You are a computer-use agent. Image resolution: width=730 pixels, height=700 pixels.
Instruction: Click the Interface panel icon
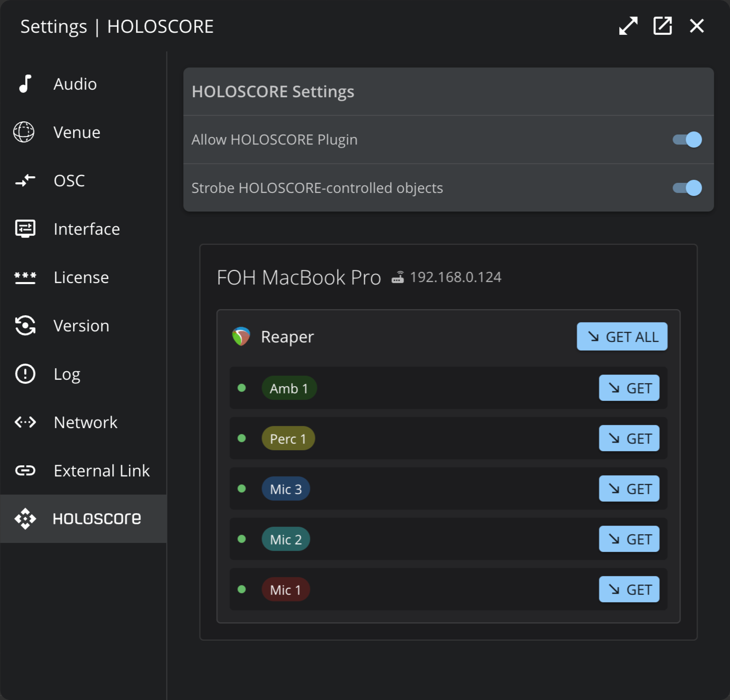25,229
